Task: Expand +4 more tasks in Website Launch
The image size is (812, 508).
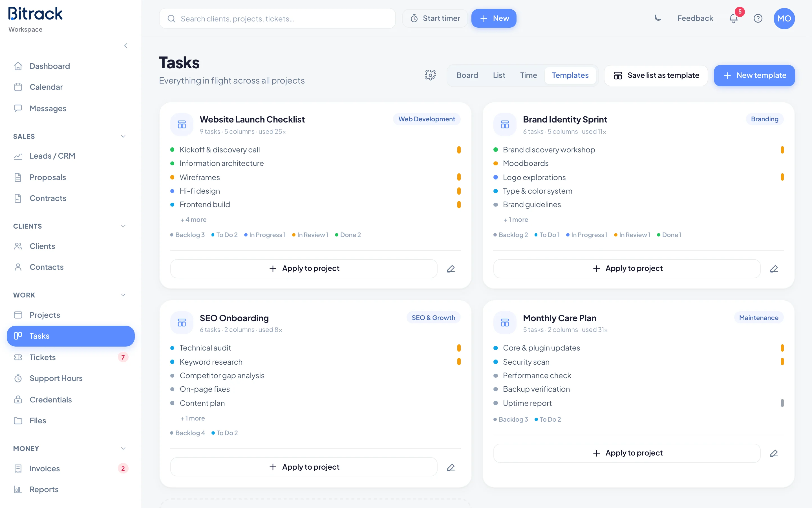Action: (193, 220)
